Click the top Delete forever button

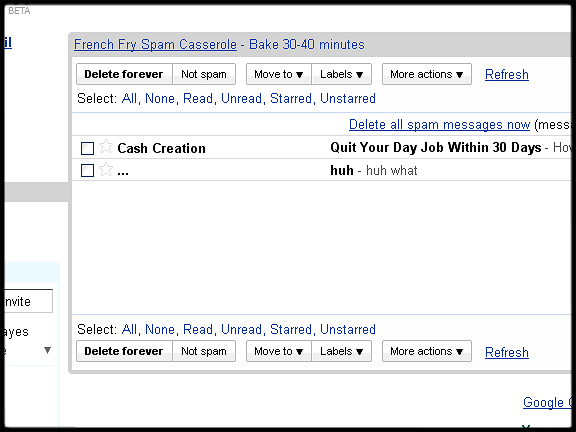124,74
